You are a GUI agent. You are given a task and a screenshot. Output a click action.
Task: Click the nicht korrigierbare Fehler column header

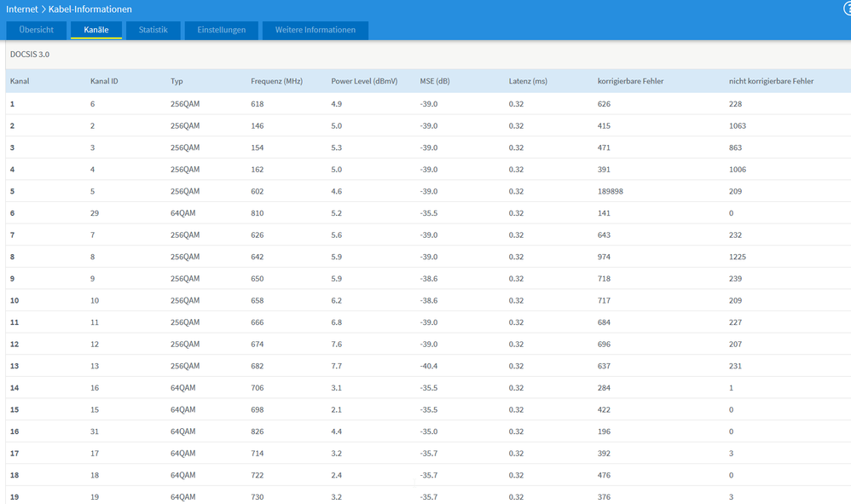pos(771,81)
